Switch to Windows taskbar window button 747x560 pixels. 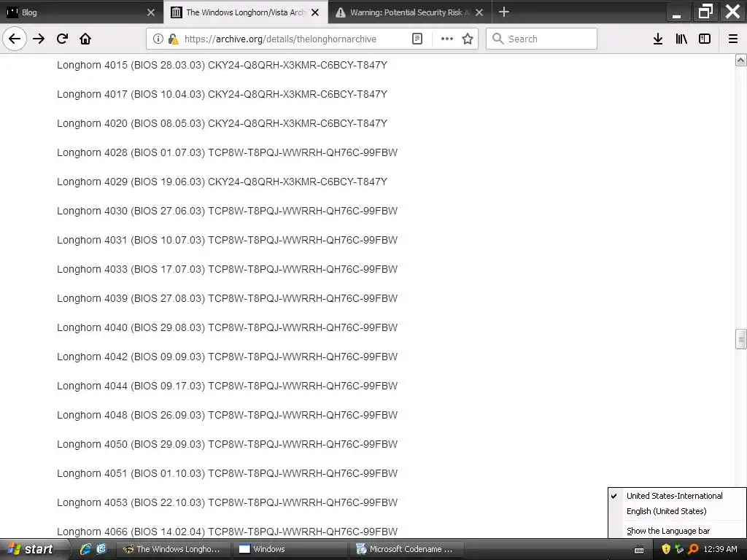(x=290, y=549)
